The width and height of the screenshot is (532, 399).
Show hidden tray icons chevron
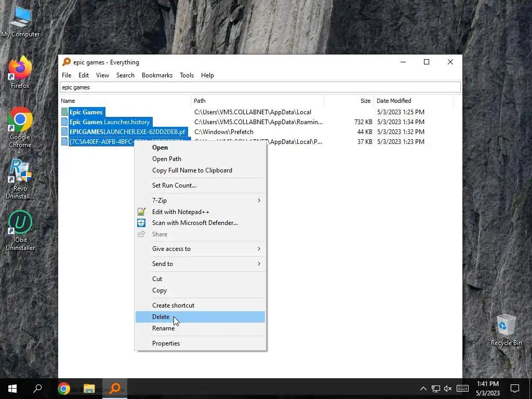[423, 389]
